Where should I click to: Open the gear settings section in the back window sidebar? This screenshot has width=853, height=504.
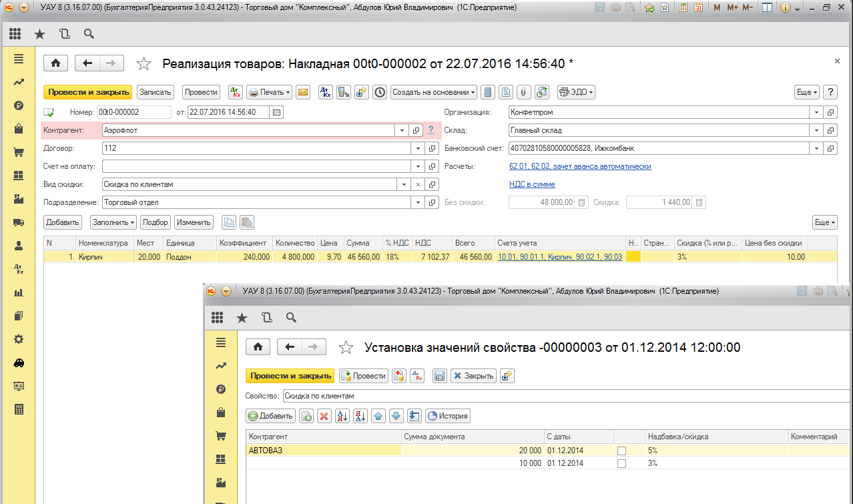pos(19,339)
